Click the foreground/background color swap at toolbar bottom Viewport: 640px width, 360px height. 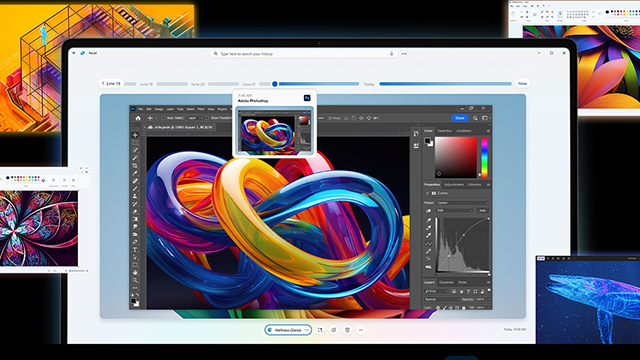[x=137, y=294]
